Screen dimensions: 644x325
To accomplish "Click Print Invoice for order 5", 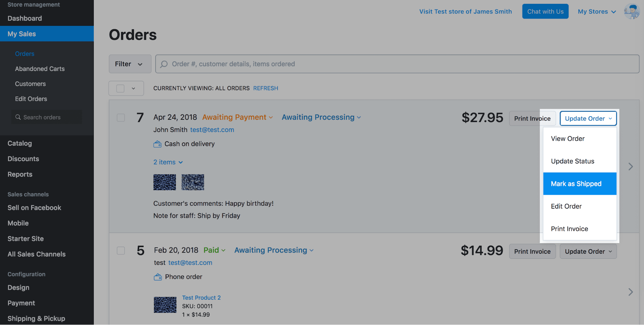I will click(532, 251).
